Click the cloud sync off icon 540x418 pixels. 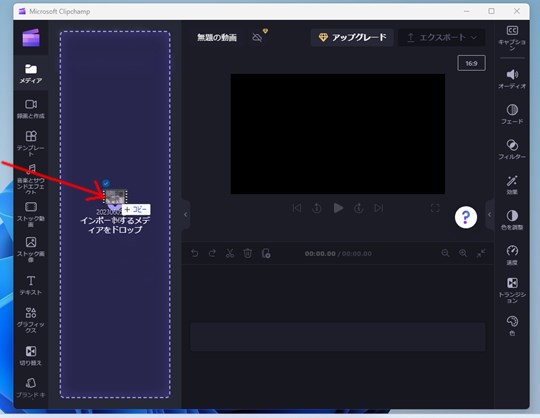point(258,37)
